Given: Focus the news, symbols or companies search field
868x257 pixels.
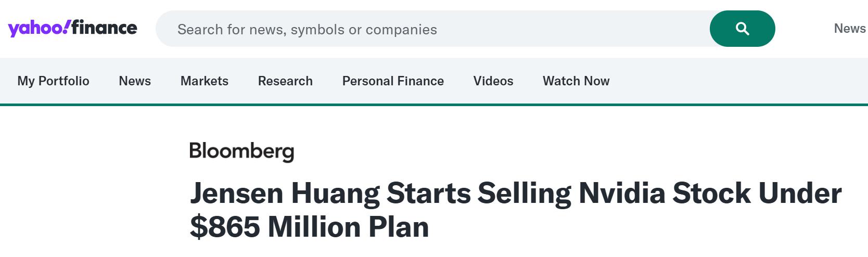Looking at the screenshot, I should pyautogui.click(x=432, y=29).
